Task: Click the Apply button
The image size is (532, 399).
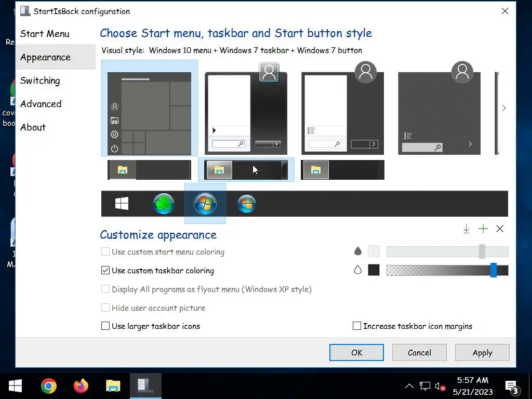Action: click(x=482, y=353)
